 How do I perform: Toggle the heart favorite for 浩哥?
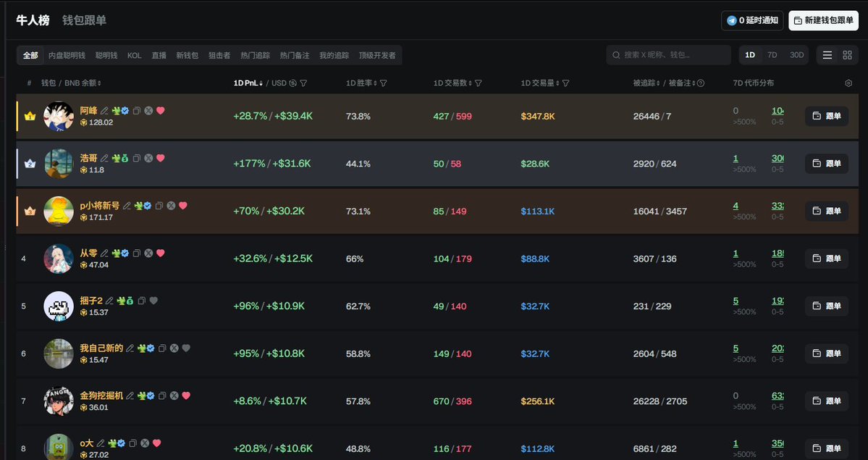pyautogui.click(x=161, y=158)
